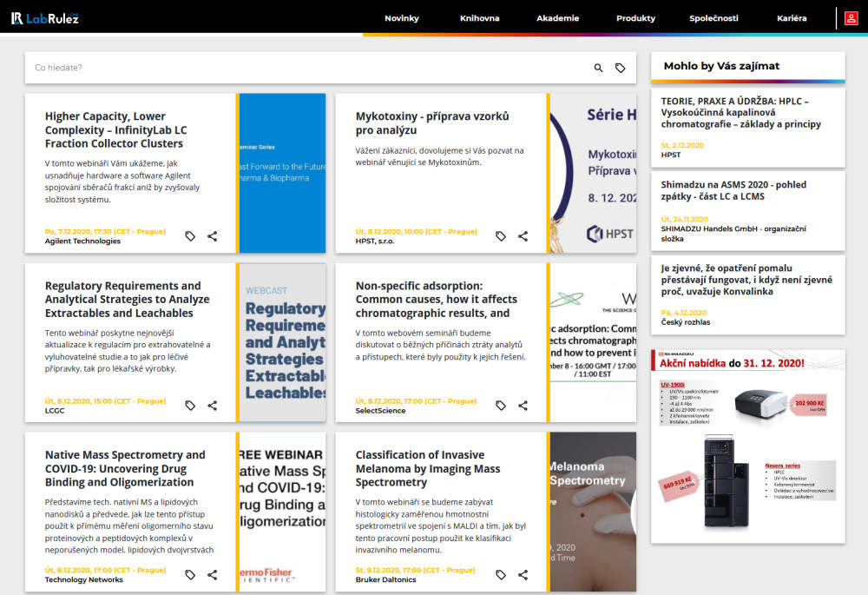Share the Mykotoxiny webinar card

tap(523, 236)
